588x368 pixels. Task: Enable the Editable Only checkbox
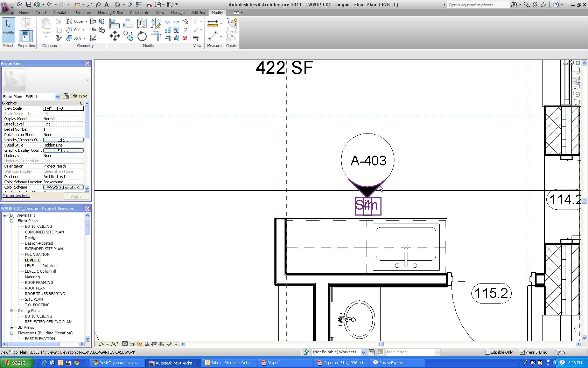[487, 352]
